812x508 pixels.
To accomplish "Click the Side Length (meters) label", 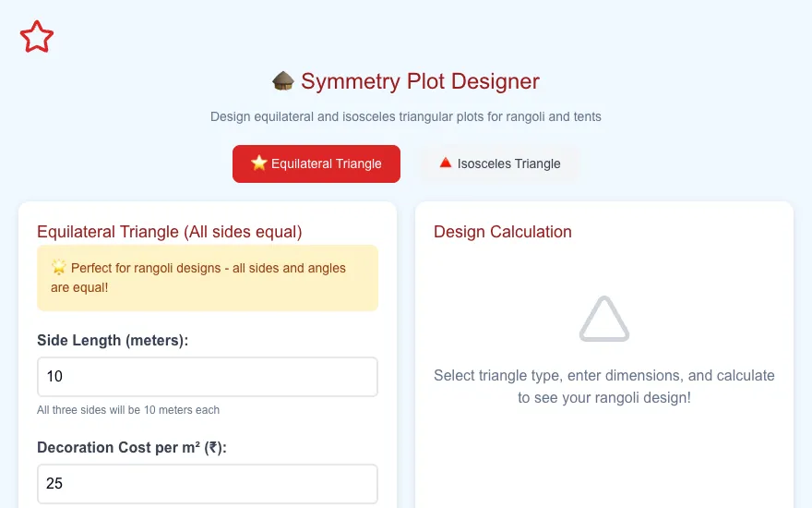I will click(x=113, y=341).
